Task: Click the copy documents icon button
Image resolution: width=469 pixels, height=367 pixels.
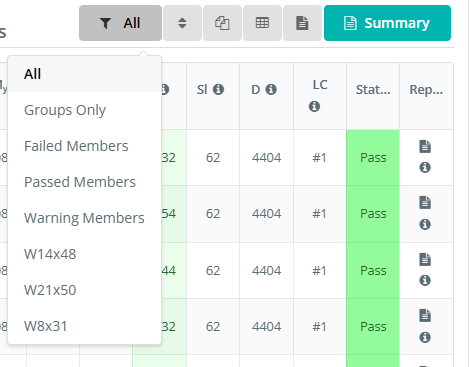Action: pos(222,23)
